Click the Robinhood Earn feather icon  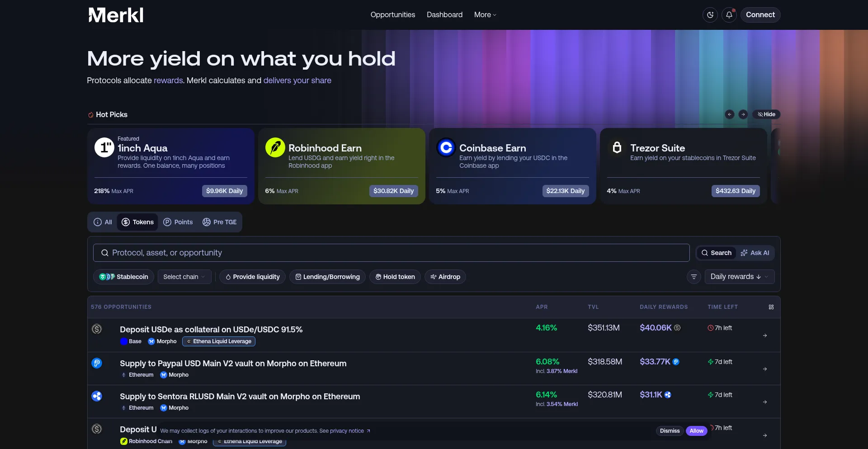pos(275,147)
